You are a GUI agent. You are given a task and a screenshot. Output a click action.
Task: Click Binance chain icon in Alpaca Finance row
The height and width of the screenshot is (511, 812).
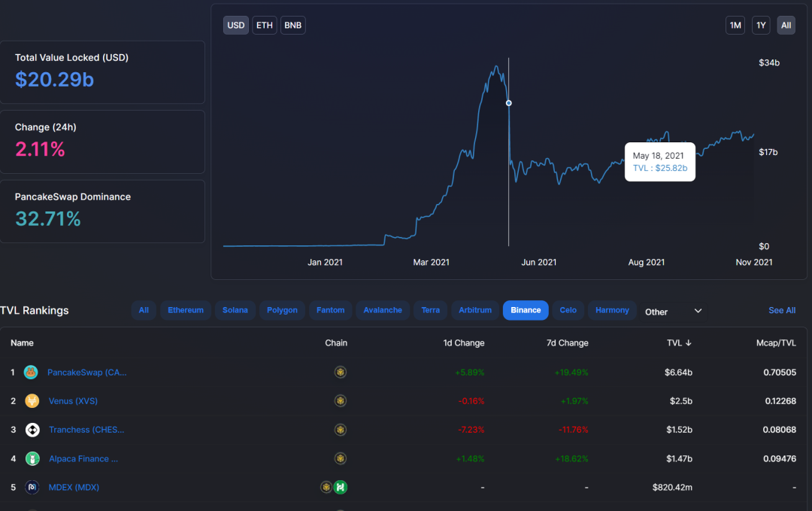(x=341, y=458)
